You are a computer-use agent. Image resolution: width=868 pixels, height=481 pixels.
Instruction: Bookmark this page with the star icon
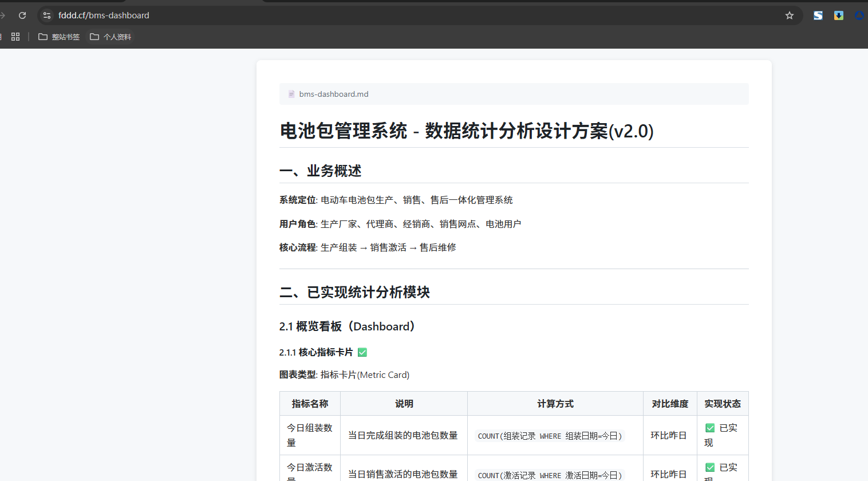pyautogui.click(x=790, y=15)
